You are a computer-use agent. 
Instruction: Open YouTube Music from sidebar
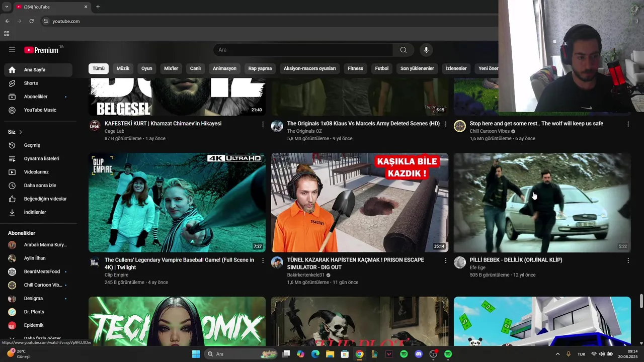click(38, 110)
